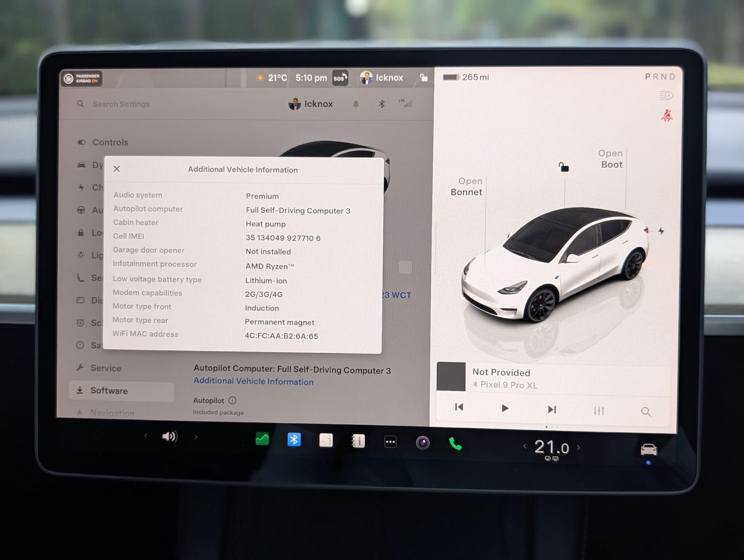Open the manual info app icon

[358, 441]
